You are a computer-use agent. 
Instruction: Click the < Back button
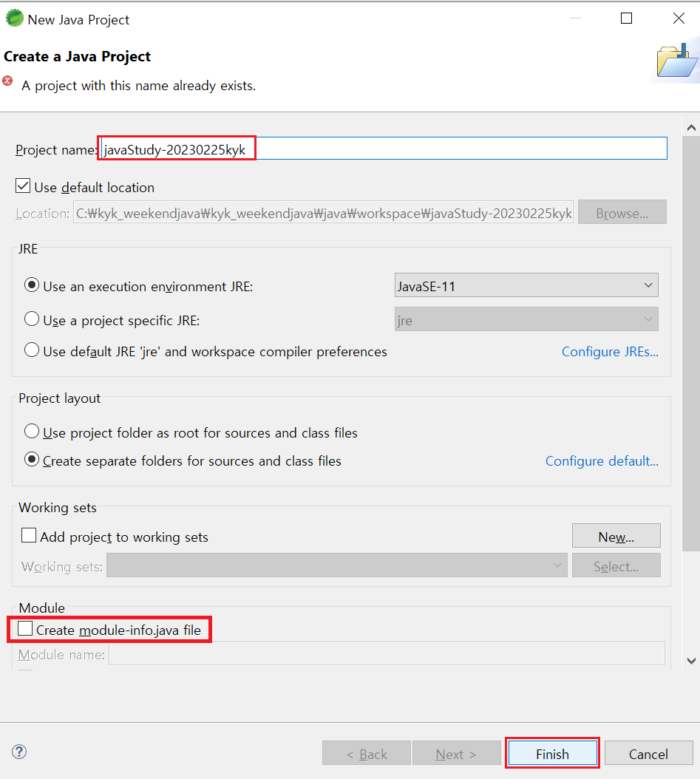tap(367, 754)
